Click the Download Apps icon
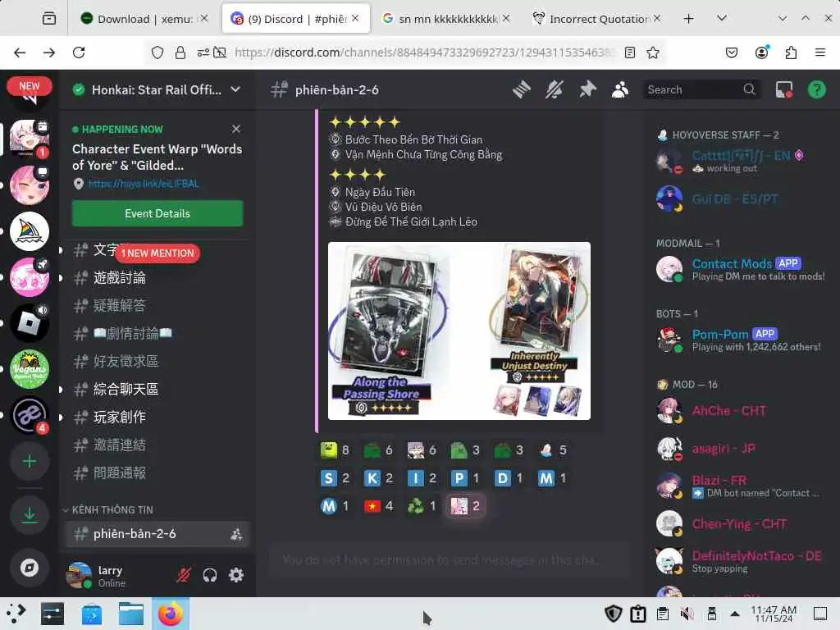Viewport: 840px width, 630px height. [x=30, y=515]
